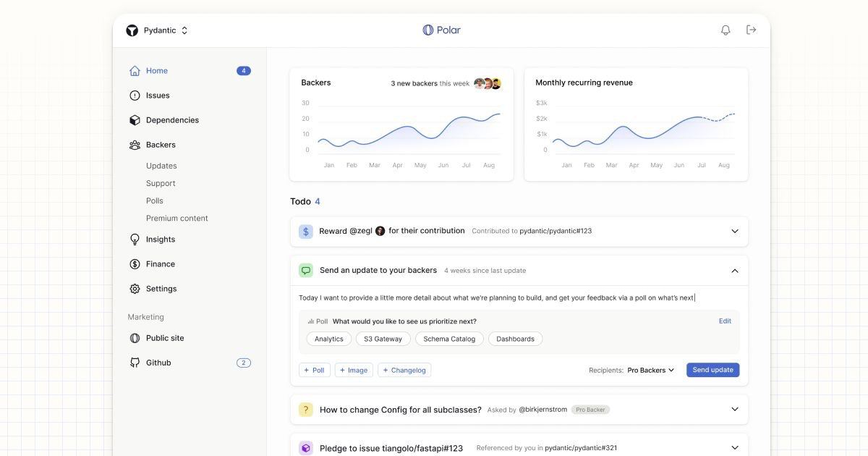Click the Github badge showing 2
Viewport: 868px width, 456px height.
click(x=244, y=363)
